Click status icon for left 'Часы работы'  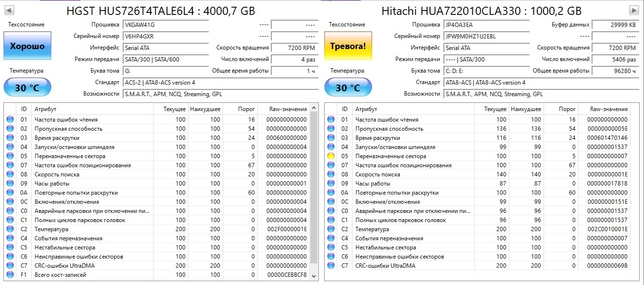[x=10, y=184]
